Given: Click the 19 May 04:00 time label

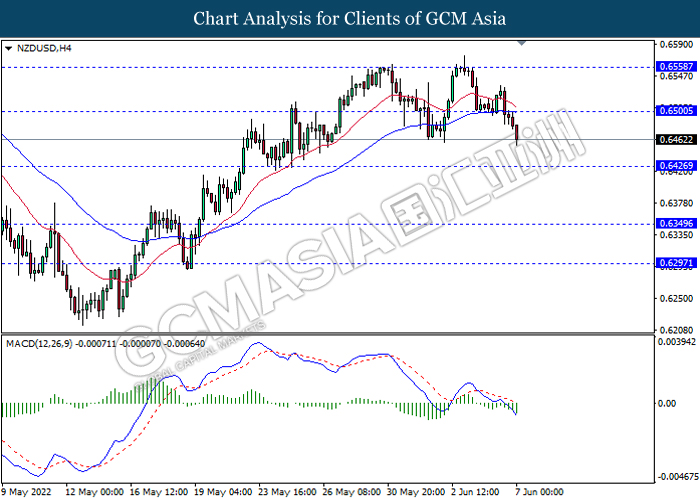Looking at the screenshot, I should tap(223, 492).
